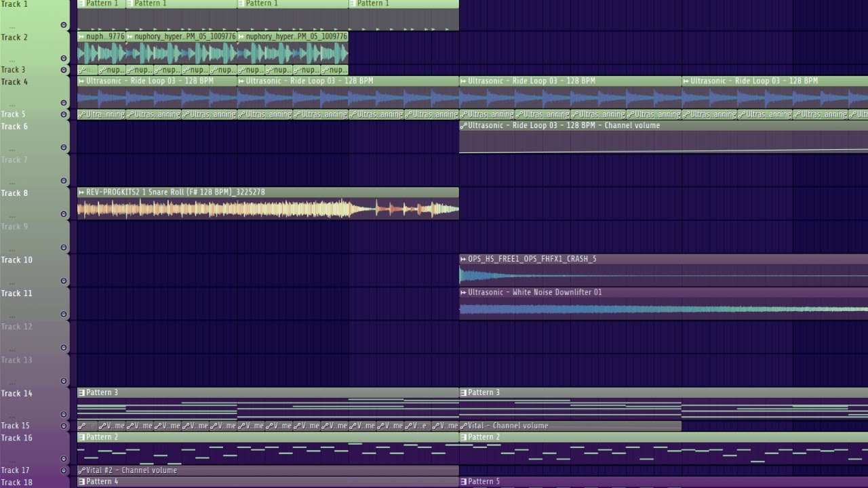Mute Track 1 with its green dot
The width and height of the screenshot is (868, 488).
[64, 25]
